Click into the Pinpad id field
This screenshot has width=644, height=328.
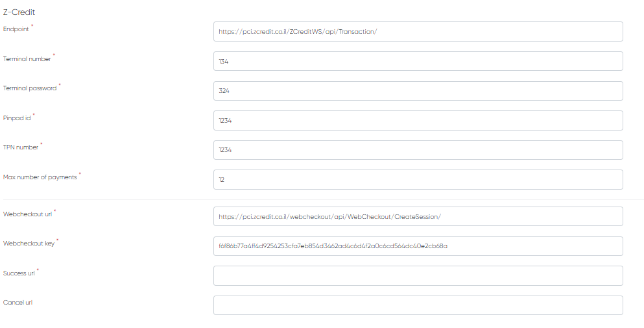tap(418, 120)
